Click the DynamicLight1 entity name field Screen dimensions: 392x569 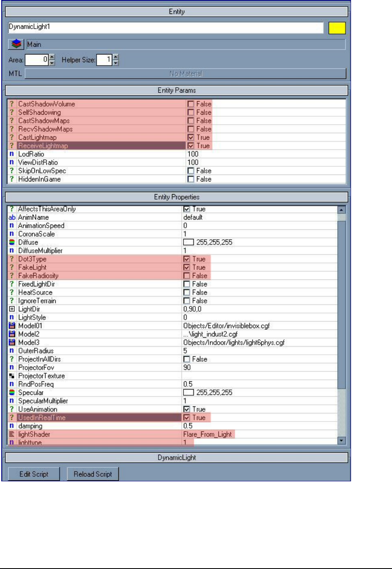165,27
